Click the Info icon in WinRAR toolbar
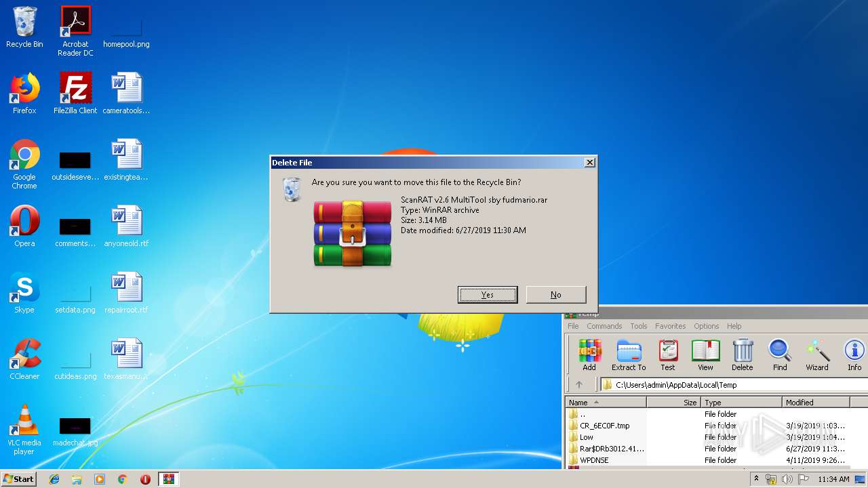Viewport: 868px width, 488px height. click(854, 355)
